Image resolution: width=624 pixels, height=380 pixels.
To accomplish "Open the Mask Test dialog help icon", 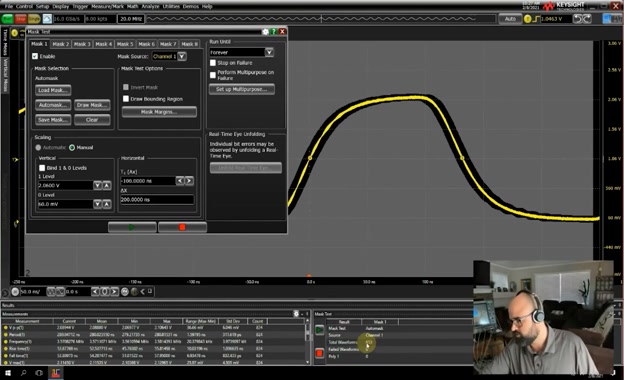I will tap(273, 31).
